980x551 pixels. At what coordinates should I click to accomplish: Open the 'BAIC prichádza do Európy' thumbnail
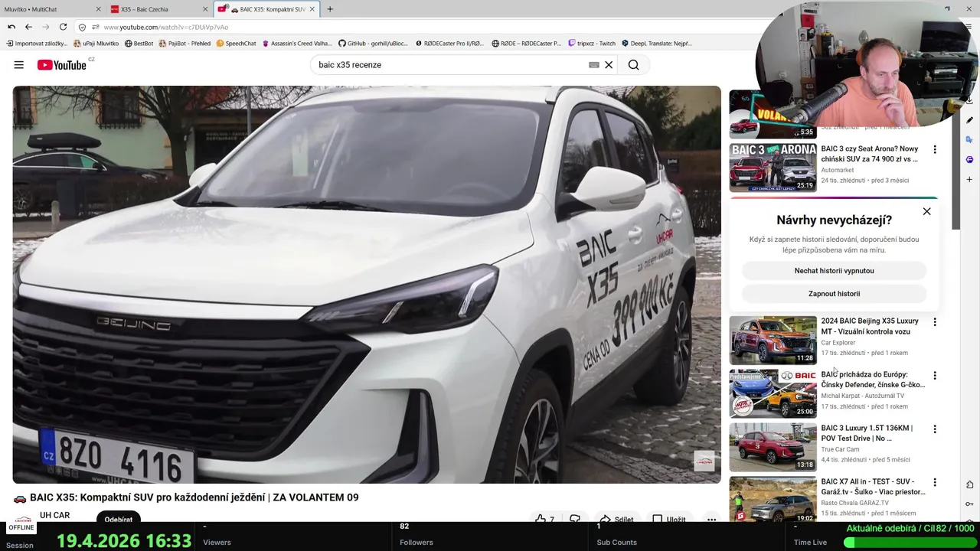click(x=773, y=393)
